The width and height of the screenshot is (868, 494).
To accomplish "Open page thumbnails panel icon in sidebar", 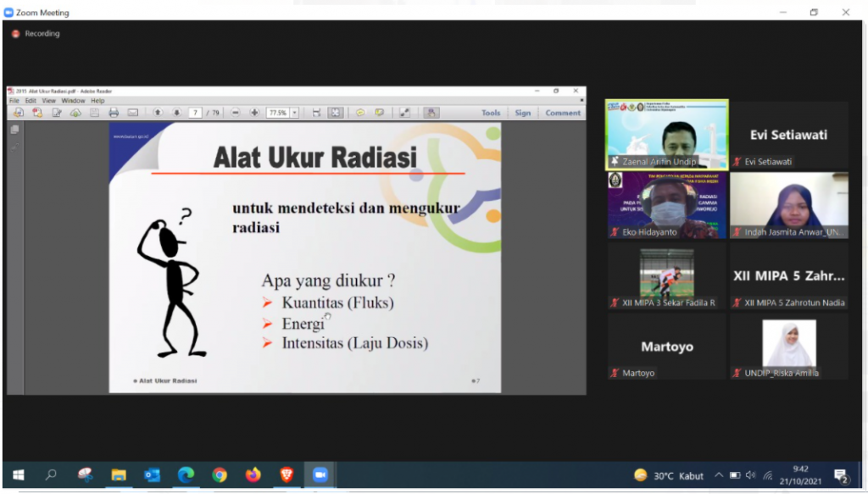I will [x=14, y=130].
